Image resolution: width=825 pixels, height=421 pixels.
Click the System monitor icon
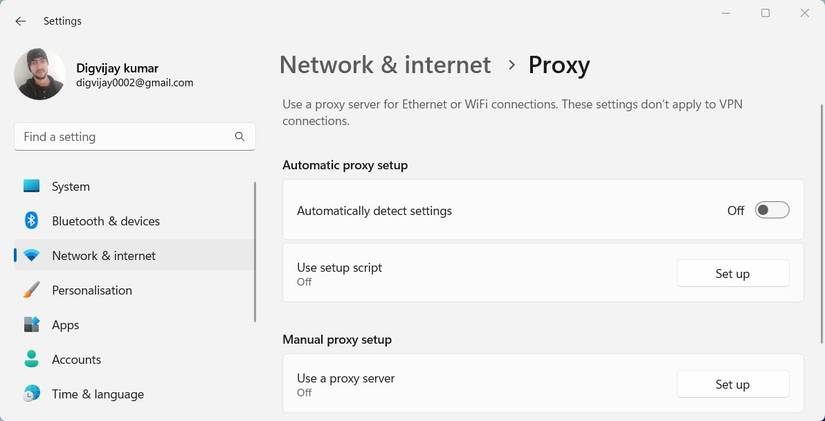tap(32, 187)
